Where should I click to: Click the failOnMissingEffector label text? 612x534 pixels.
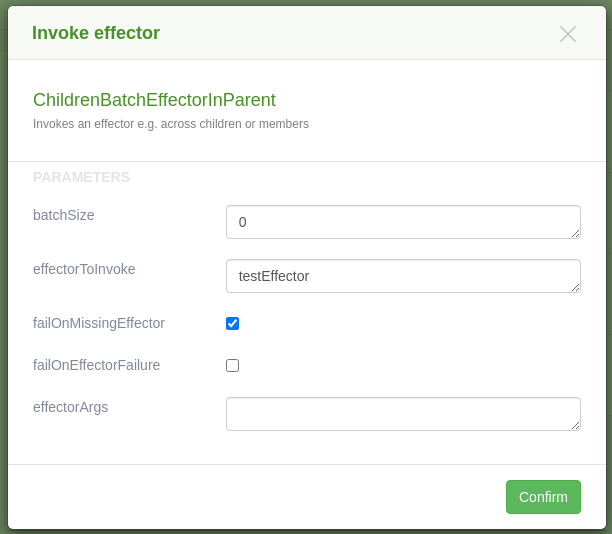pos(98,323)
